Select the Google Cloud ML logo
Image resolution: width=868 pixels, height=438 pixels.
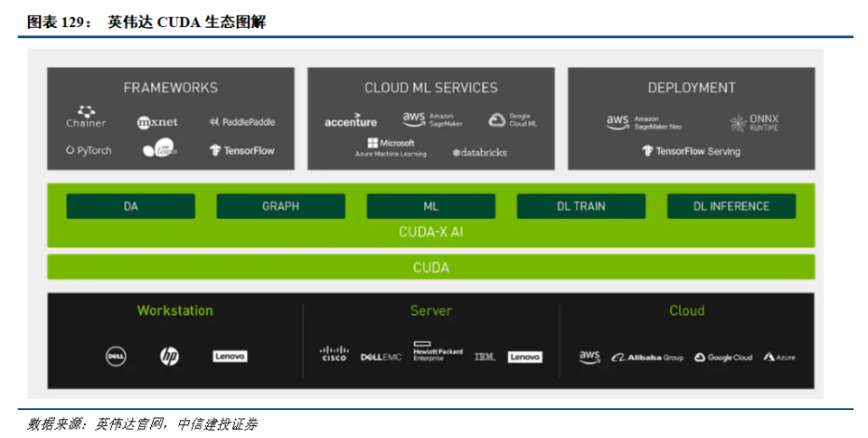click(513, 120)
